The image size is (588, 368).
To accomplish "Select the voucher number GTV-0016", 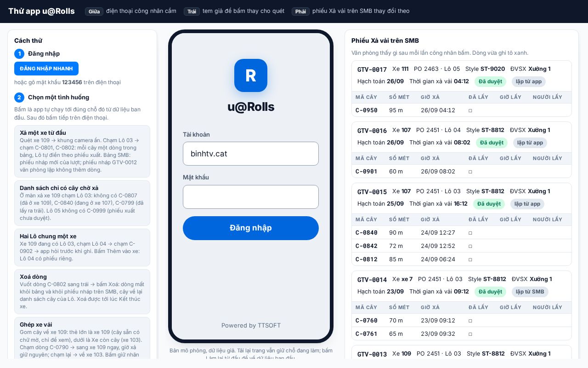I will 372,131.
